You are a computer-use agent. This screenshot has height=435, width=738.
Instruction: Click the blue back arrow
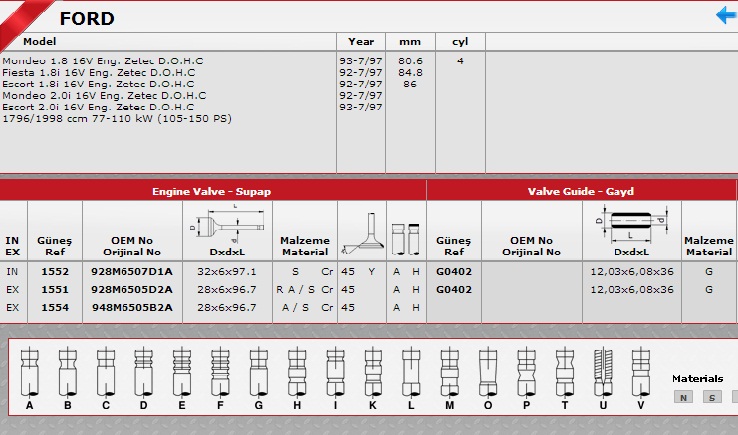coord(727,15)
